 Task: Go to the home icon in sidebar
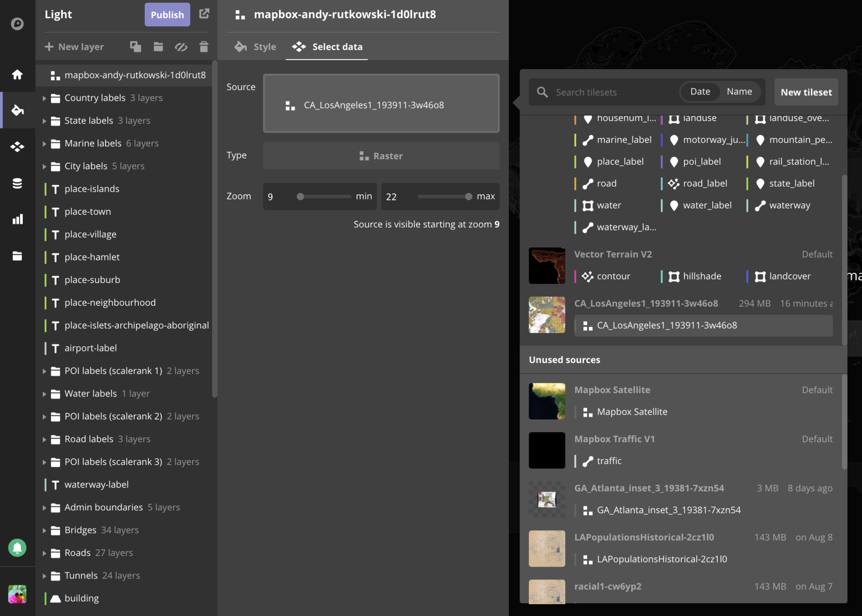click(x=17, y=74)
